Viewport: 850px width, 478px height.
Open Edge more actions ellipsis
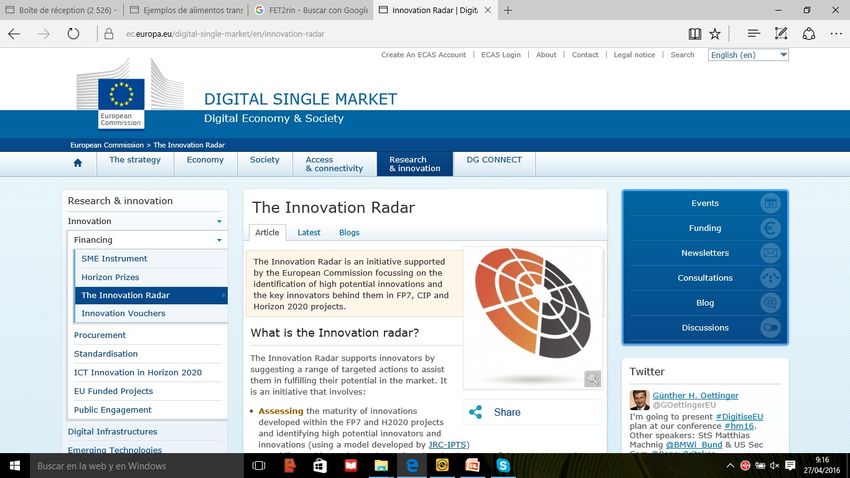(836, 34)
